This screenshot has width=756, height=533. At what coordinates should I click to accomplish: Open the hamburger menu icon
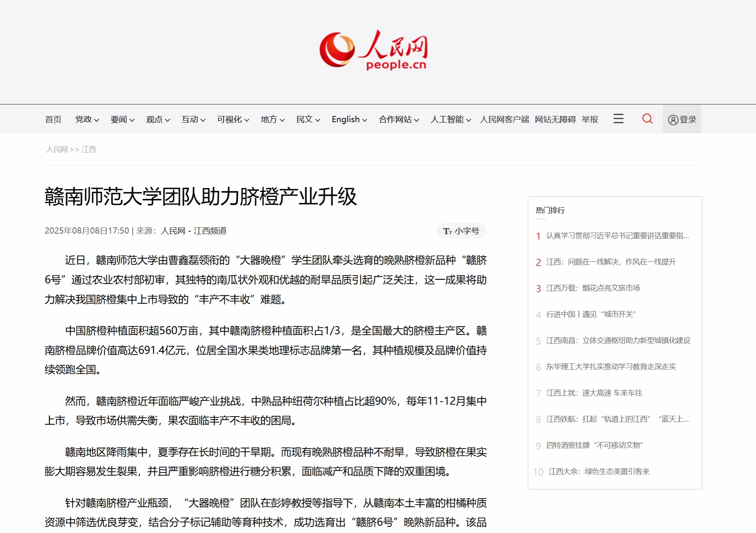point(618,119)
